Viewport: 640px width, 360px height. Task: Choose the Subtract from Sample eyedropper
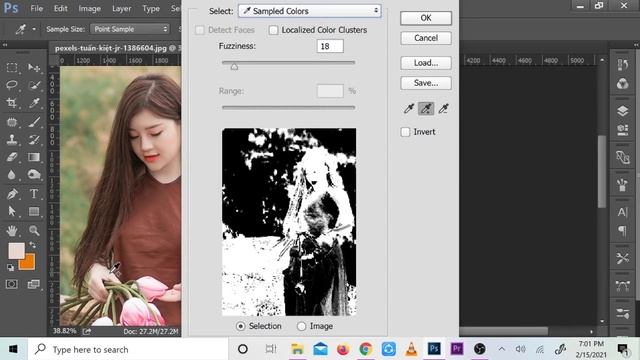[443, 109]
